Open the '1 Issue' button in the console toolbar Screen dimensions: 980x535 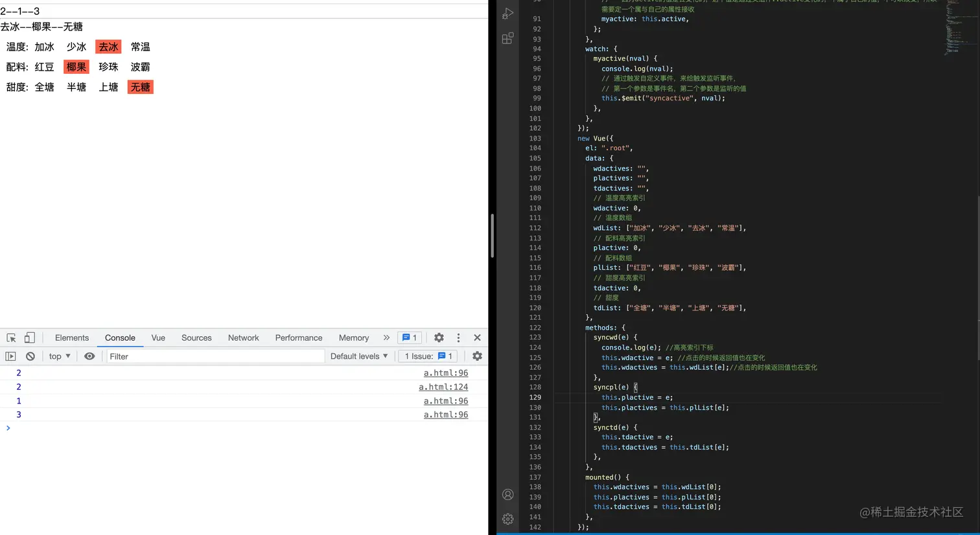(428, 356)
